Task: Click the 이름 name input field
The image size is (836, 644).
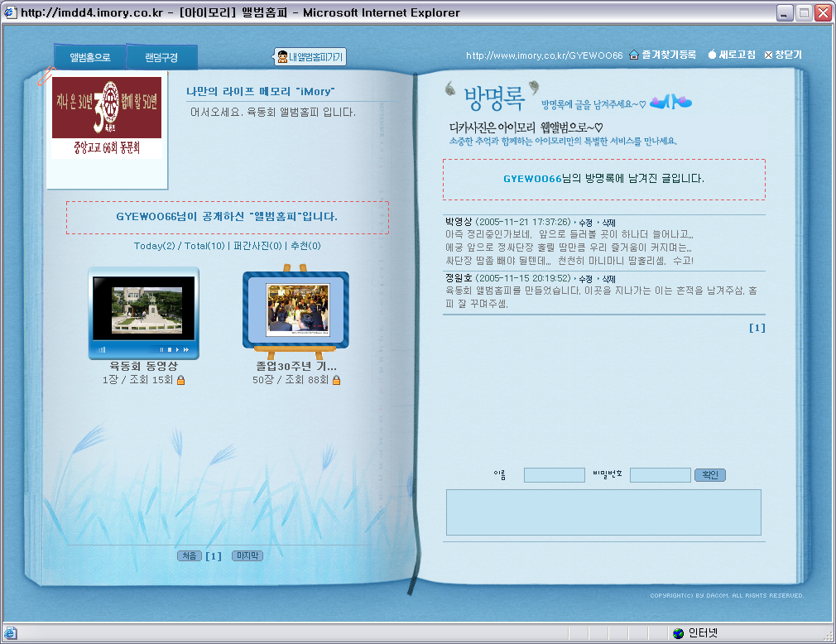Action: 554,475
